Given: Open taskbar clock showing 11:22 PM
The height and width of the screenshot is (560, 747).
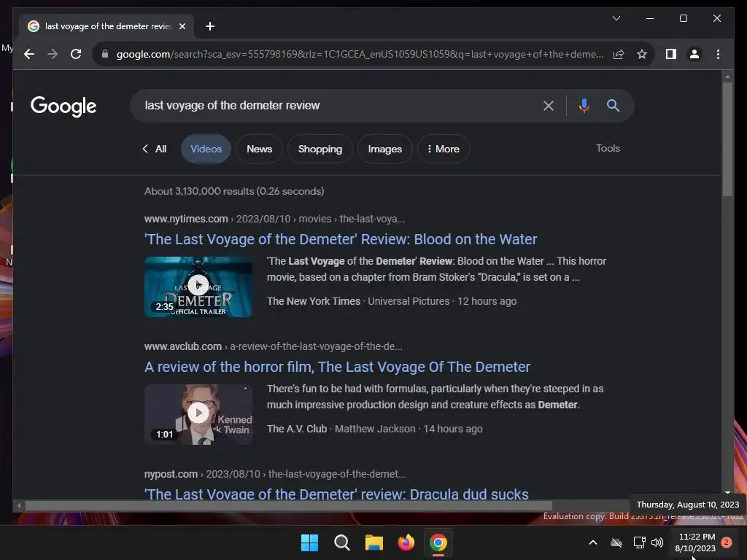Looking at the screenshot, I should coord(695,542).
